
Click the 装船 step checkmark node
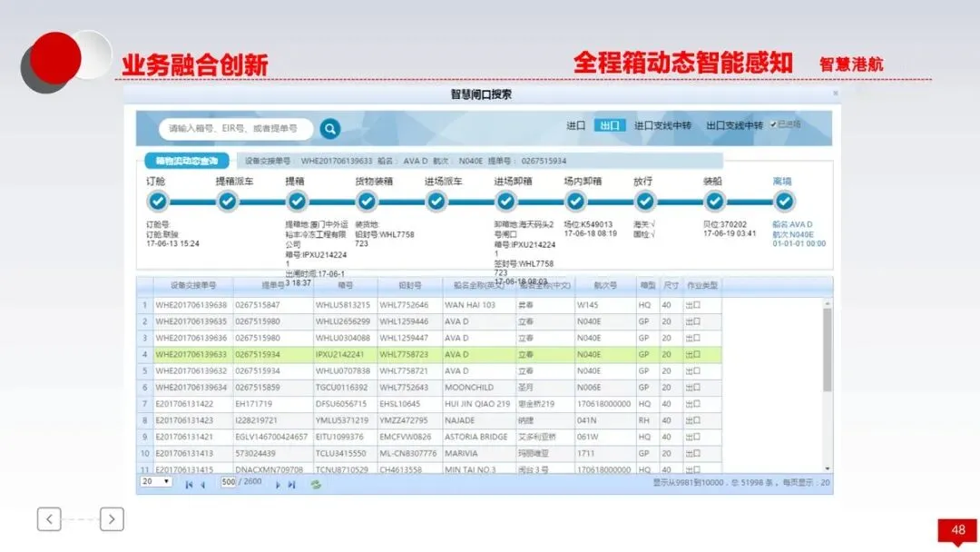click(x=714, y=202)
